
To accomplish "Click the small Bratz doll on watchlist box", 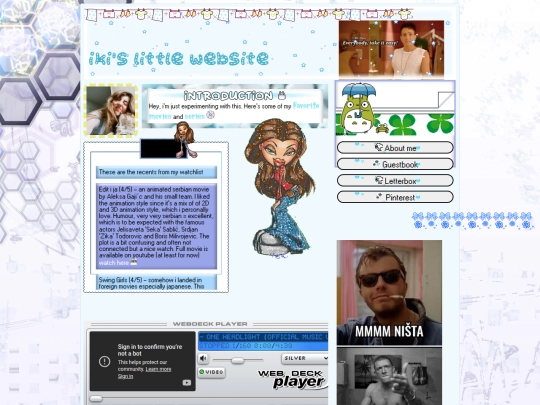I will [x=185, y=139].
